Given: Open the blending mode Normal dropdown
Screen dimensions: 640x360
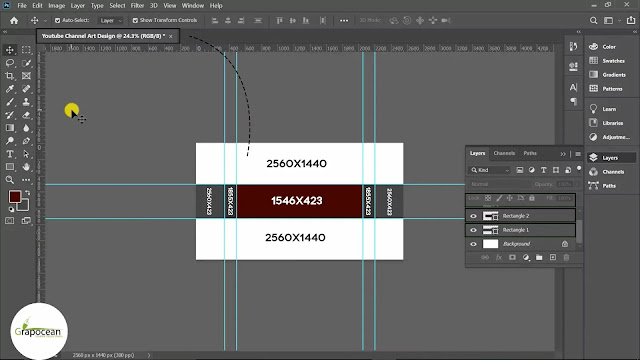Looking at the screenshot, I should pos(499,184).
